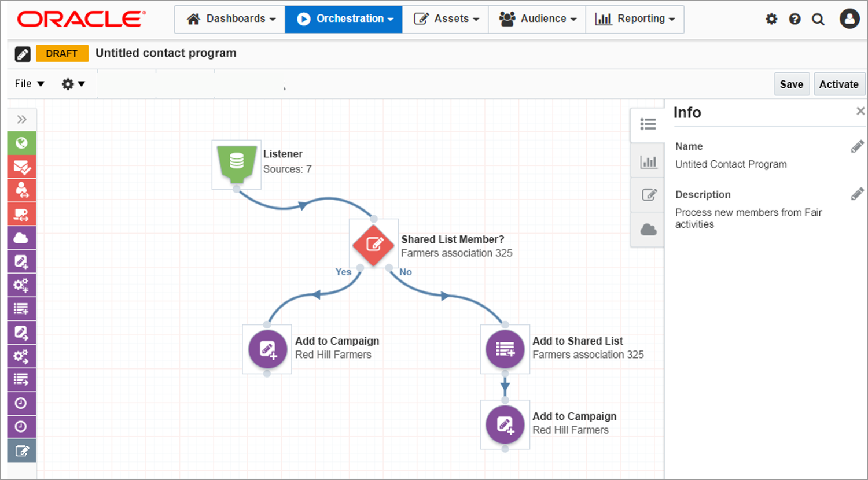This screenshot has height=480, width=868.
Task: Click the pencil edit icon beside DRAFT badge
Action: [x=23, y=54]
